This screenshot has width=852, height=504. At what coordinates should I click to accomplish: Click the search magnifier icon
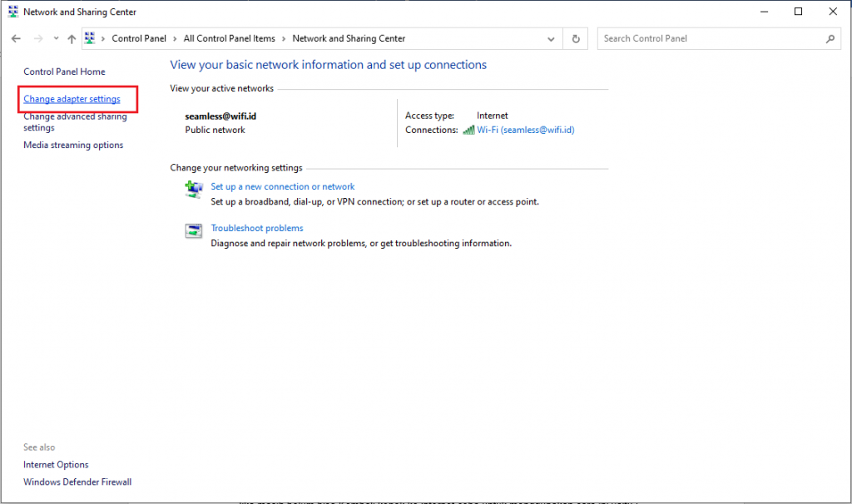click(830, 39)
